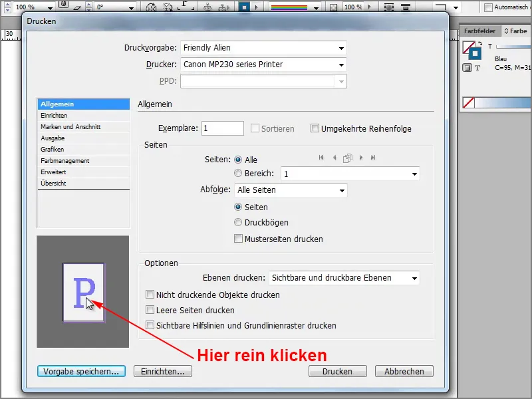
Task: Click the 'Vorgabe speichern...' button
Action: [81, 371]
